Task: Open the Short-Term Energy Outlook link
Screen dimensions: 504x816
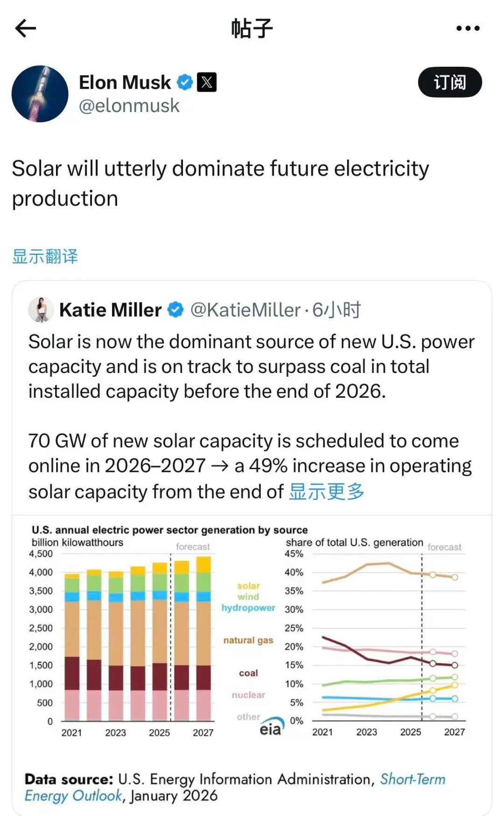Action: pyautogui.click(x=413, y=779)
